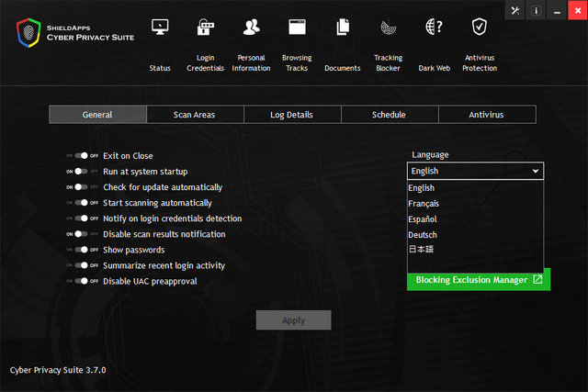Toggle Run at system startup

tap(82, 172)
